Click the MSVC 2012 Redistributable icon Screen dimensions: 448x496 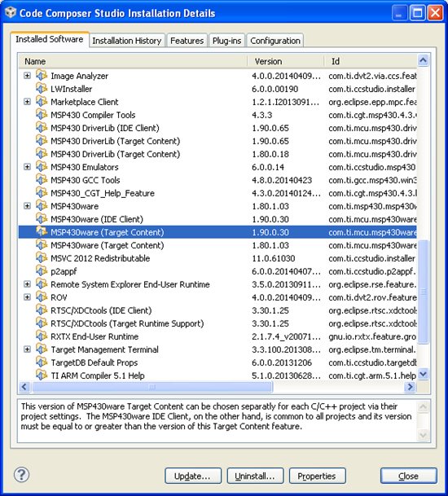(42, 258)
